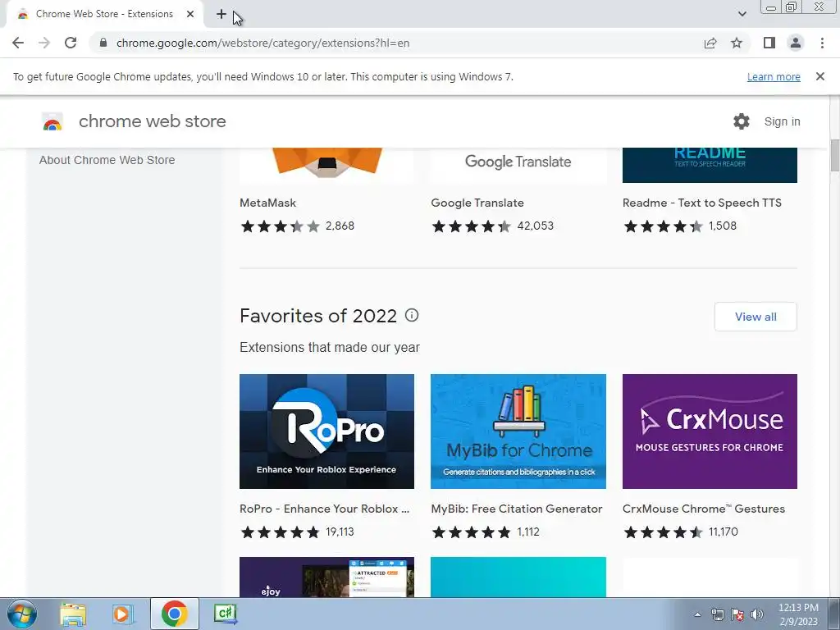Viewport: 840px width, 630px height.
Task: Click MyBib 1,112 ratings count
Action: [x=528, y=532]
